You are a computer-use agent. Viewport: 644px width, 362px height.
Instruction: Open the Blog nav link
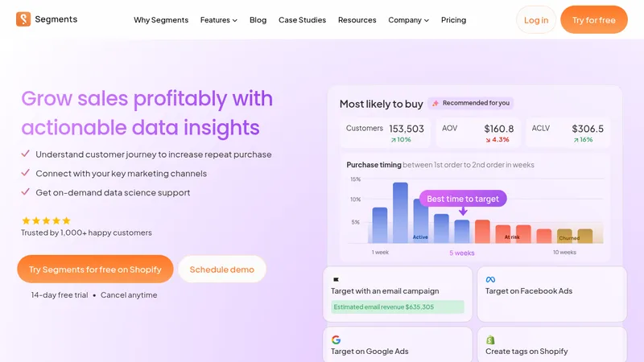click(258, 19)
